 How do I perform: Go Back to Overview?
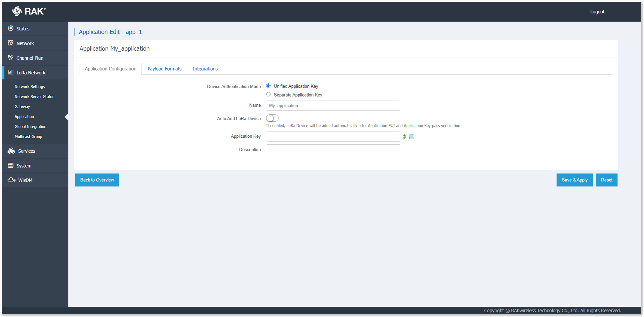pyautogui.click(x=97, y=180)
